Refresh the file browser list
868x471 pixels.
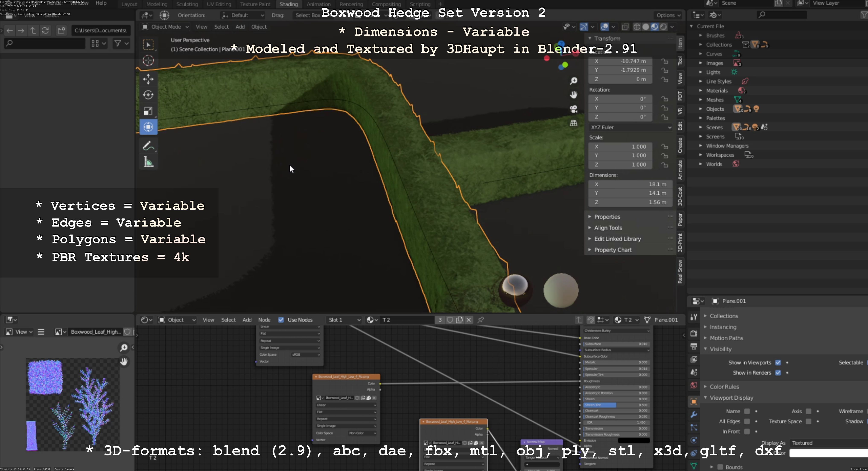[45, 31]
